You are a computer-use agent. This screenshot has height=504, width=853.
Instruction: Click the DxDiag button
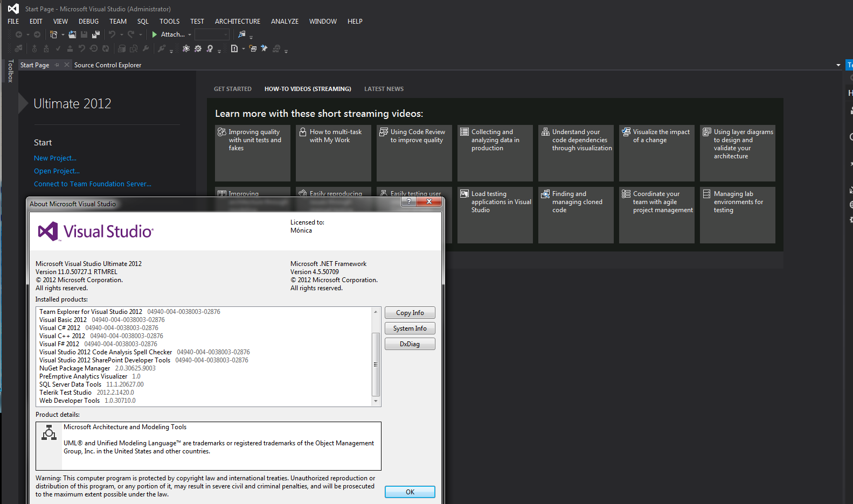pyautogui.click(x=410, y=344)
